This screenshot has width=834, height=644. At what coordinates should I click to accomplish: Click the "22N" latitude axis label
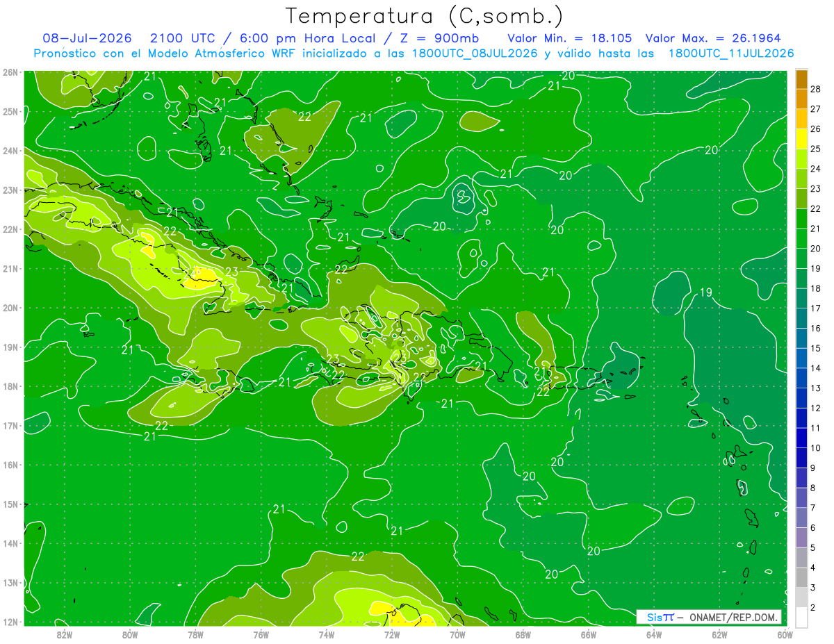(x=10, y=229)
